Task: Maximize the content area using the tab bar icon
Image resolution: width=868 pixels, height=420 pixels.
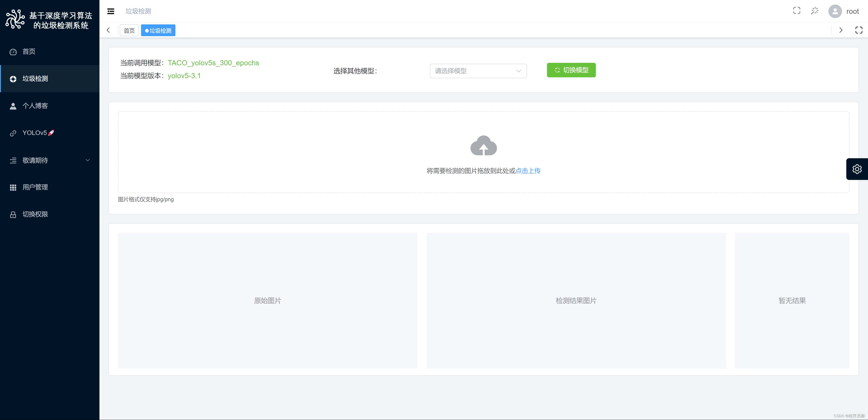Action: coord(859,30)
